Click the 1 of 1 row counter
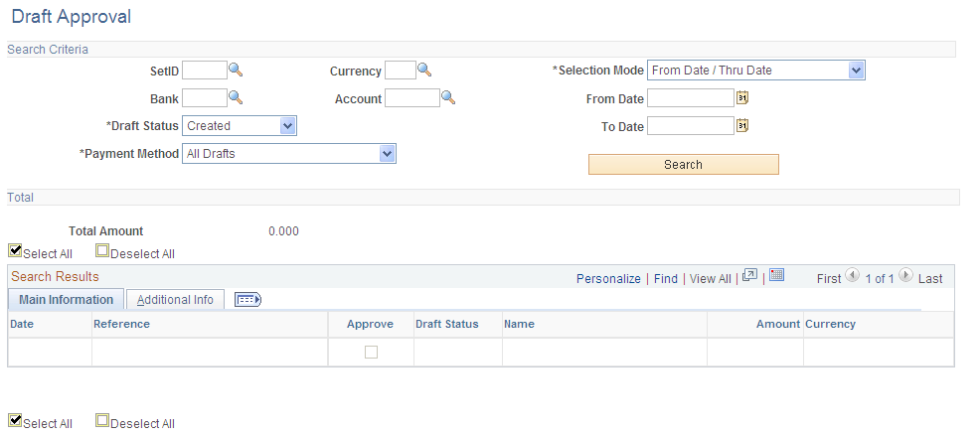This screenshot has width=980, height=436. 880,279
